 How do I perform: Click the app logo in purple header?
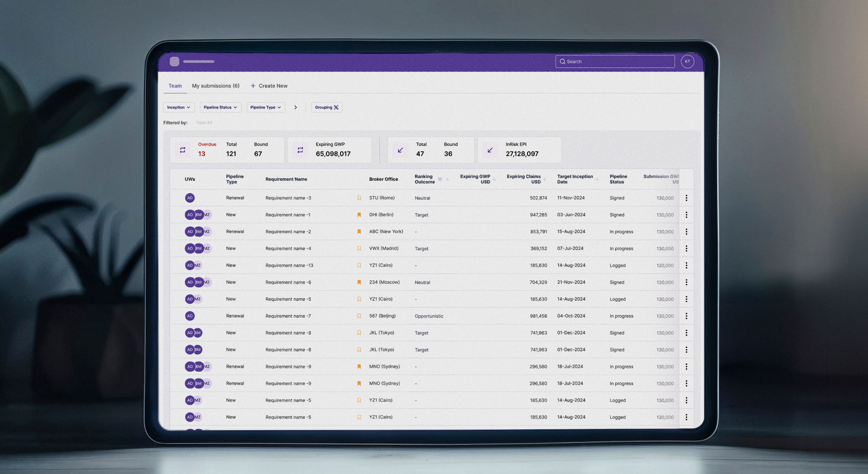tap(174, 61)
